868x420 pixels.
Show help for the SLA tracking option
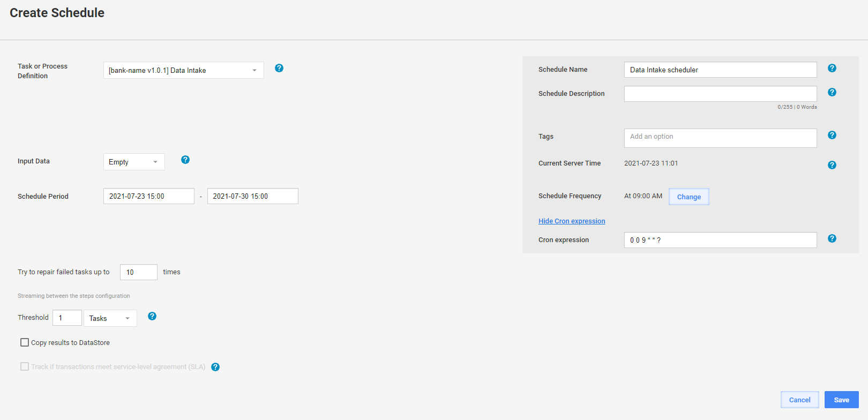click(215, 367)
